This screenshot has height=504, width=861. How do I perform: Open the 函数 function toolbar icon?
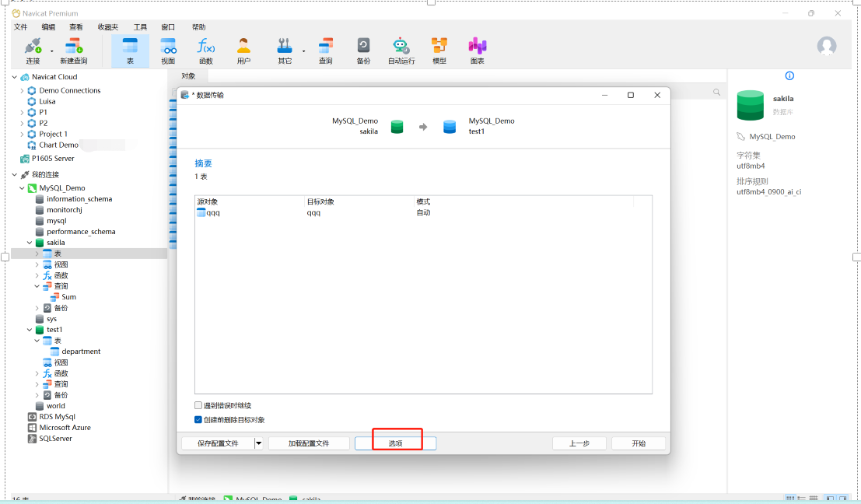206,50
